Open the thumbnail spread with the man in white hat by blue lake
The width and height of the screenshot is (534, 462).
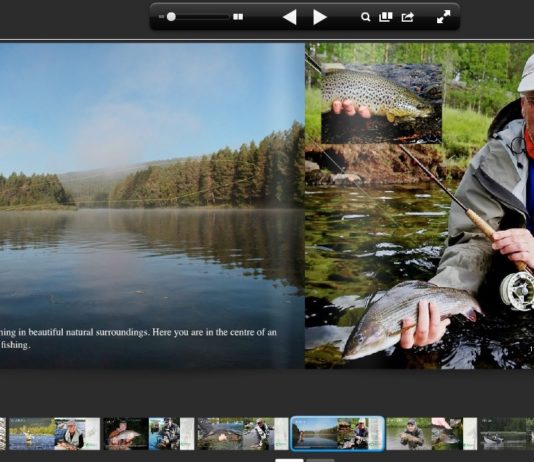coord(54,434)
